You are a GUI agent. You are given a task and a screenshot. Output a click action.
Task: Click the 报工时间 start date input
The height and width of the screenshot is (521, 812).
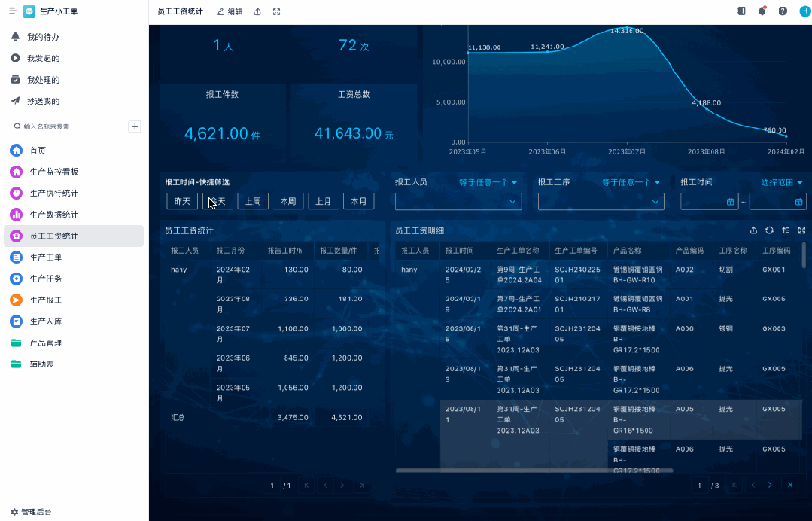point(707,202)
